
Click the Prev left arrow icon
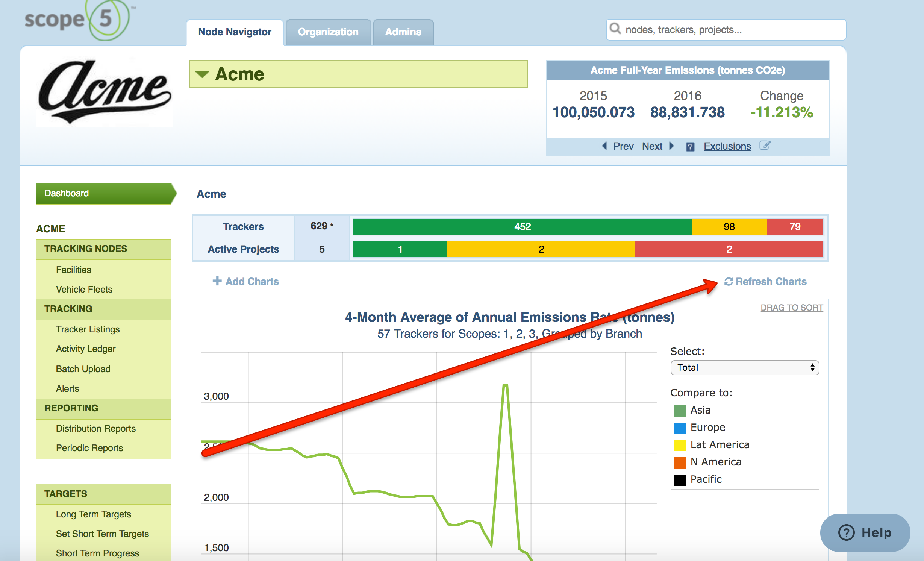coord(604,146)
